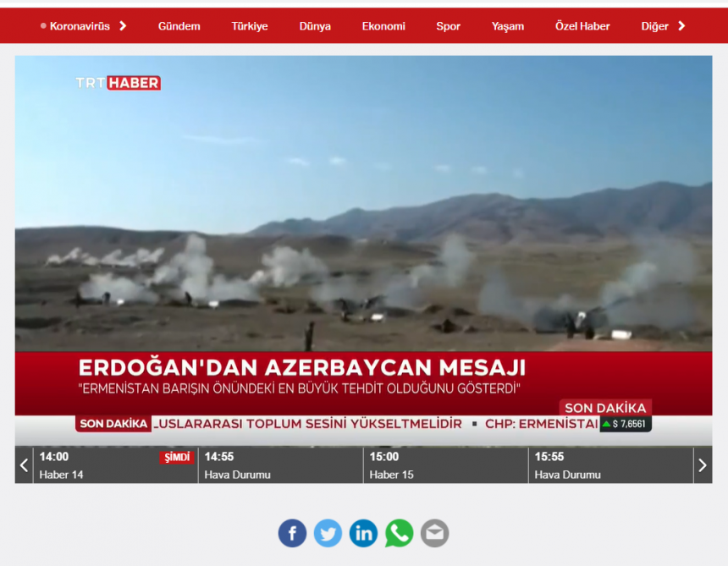
Task: Expand the Koronavirüs menu arrow
Action: 123,26
